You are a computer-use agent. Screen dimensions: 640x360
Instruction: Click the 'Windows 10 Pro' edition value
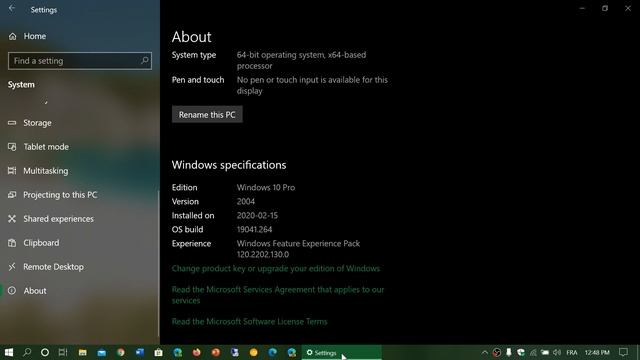pyautogui.click(x=266, y=188)
